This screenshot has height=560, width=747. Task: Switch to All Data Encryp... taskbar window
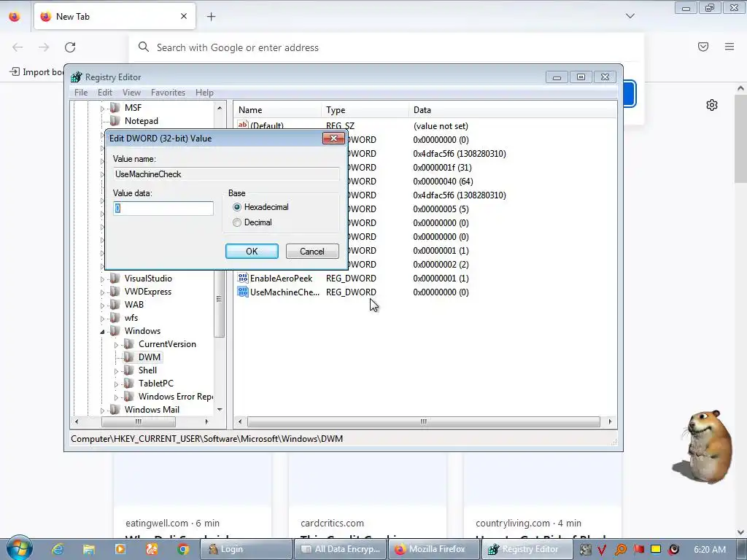click(x=341, y=549)
